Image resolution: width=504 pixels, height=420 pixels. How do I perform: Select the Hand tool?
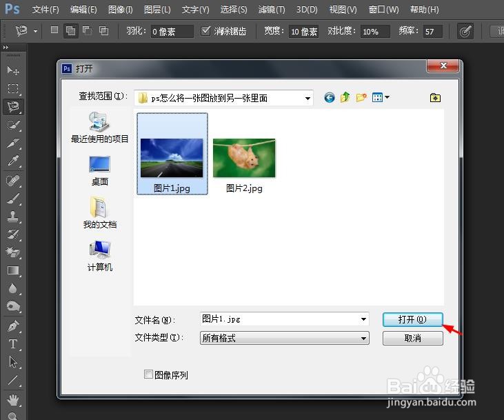13,401
